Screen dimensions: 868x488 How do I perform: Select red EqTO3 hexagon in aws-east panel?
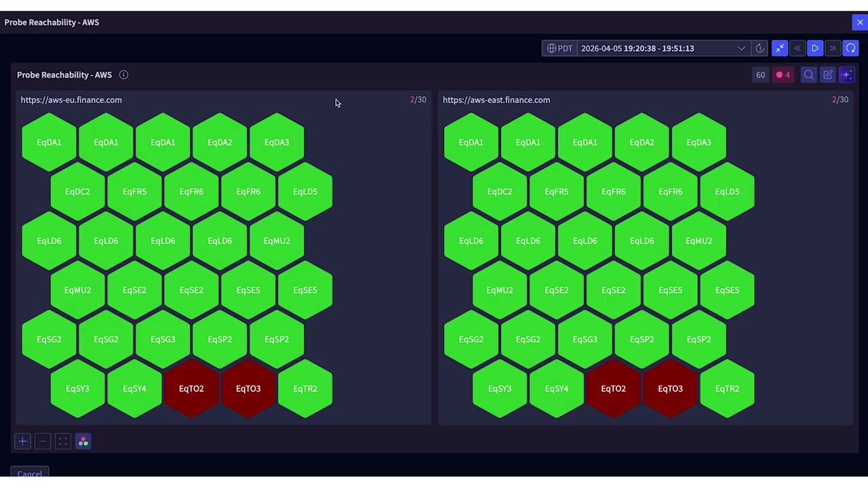tap(670, 388)
